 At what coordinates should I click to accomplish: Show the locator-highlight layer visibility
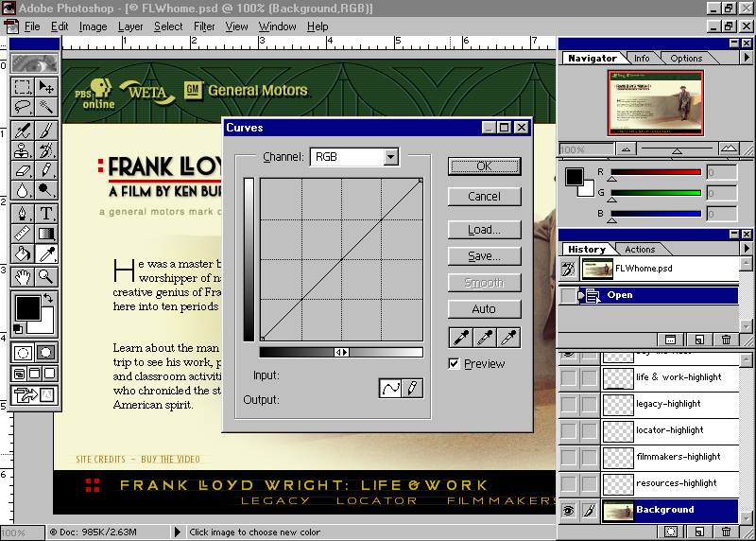[569, 431]
